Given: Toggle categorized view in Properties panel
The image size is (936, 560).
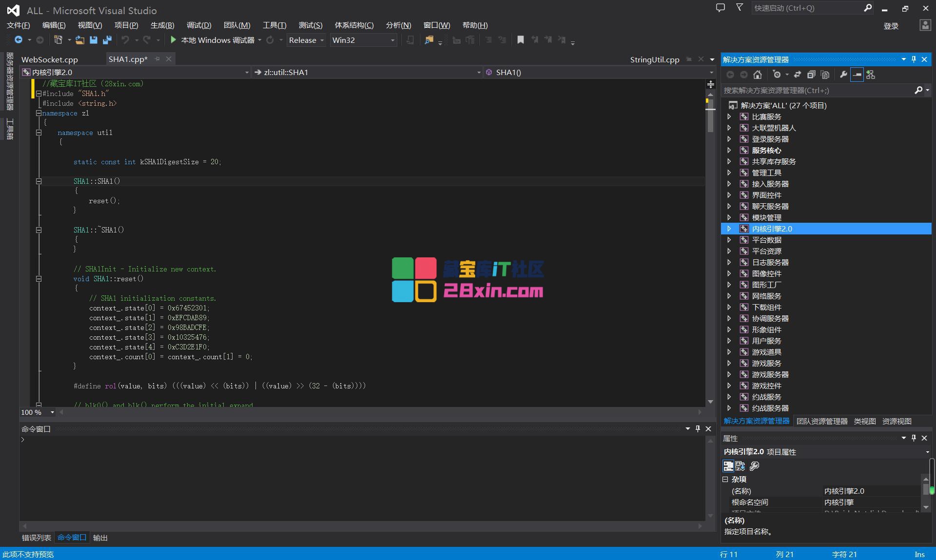Looking at the screenshot, I should [728, 466].
